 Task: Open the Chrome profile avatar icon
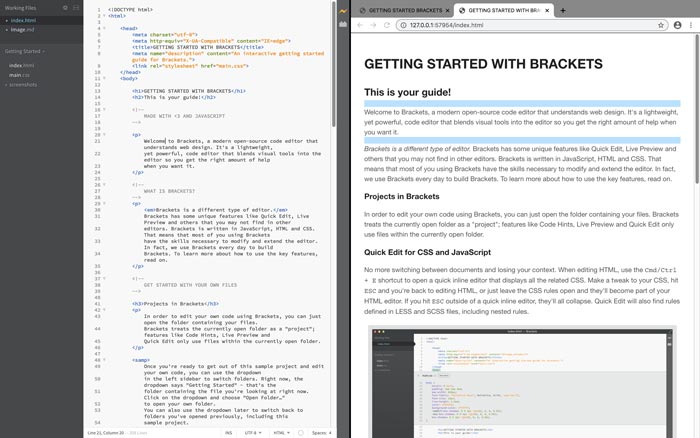click(677, 25)
